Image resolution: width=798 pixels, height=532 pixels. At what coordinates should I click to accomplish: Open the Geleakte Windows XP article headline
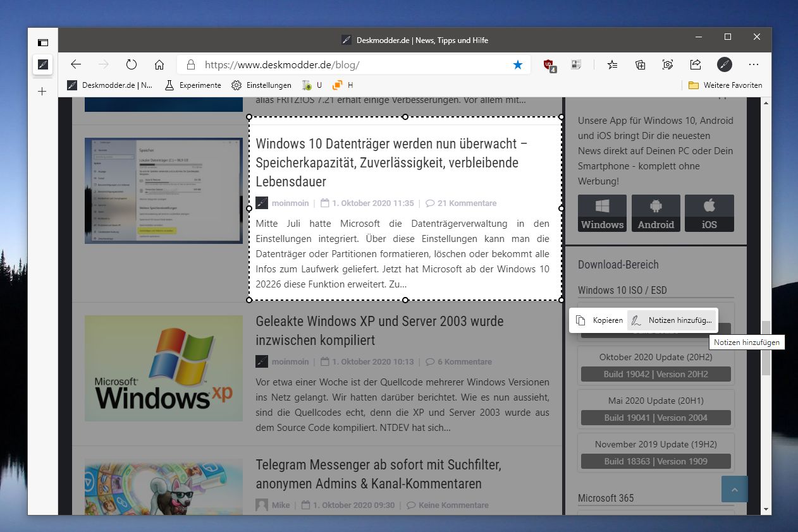pos(379,330)
